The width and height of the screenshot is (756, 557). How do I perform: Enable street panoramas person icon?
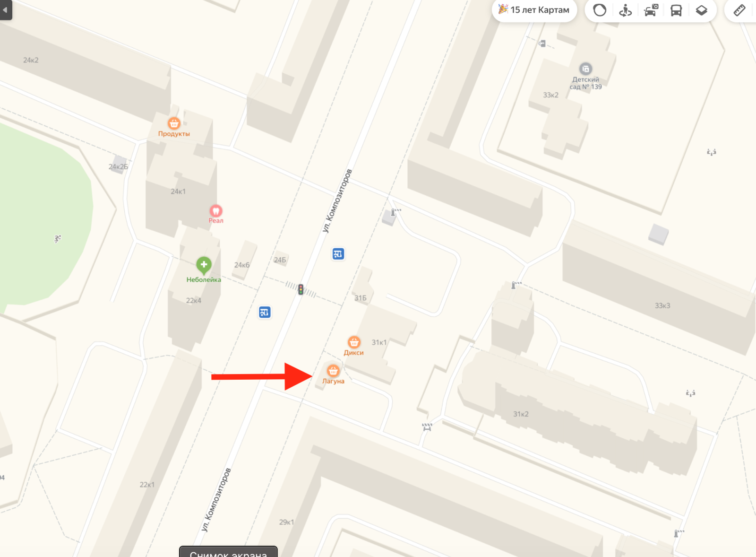[x=625, y=10]
